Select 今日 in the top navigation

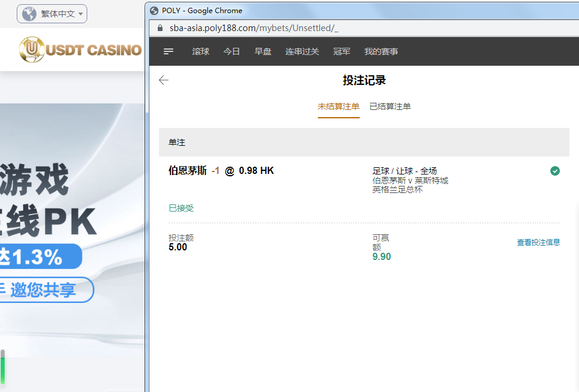coord(232,52)
